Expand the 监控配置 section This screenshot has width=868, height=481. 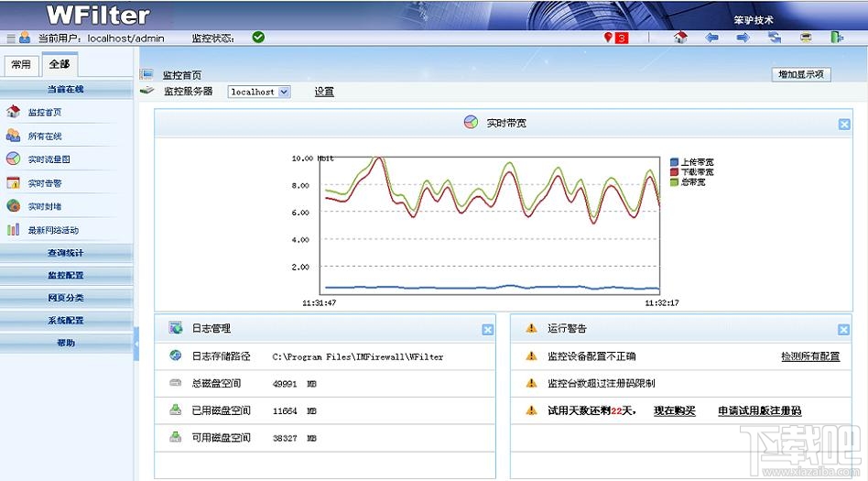point(66,276)
